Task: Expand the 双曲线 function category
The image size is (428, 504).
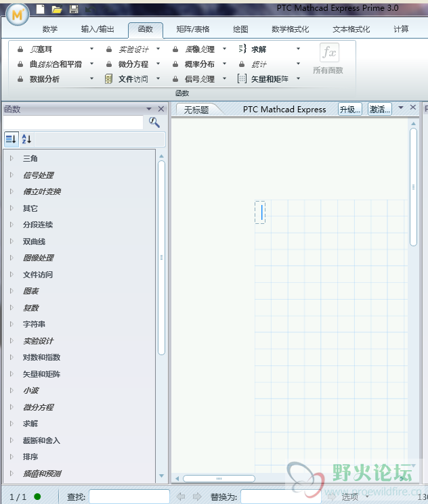Action: 12,241
